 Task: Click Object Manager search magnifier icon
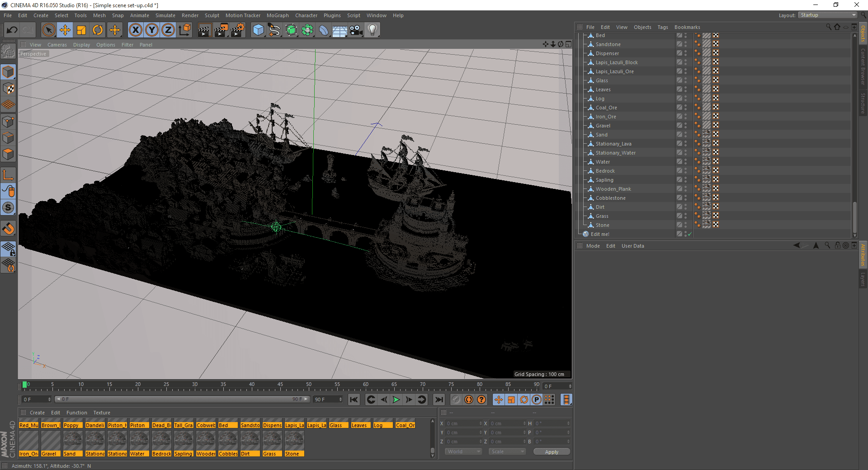coord(829,27)
